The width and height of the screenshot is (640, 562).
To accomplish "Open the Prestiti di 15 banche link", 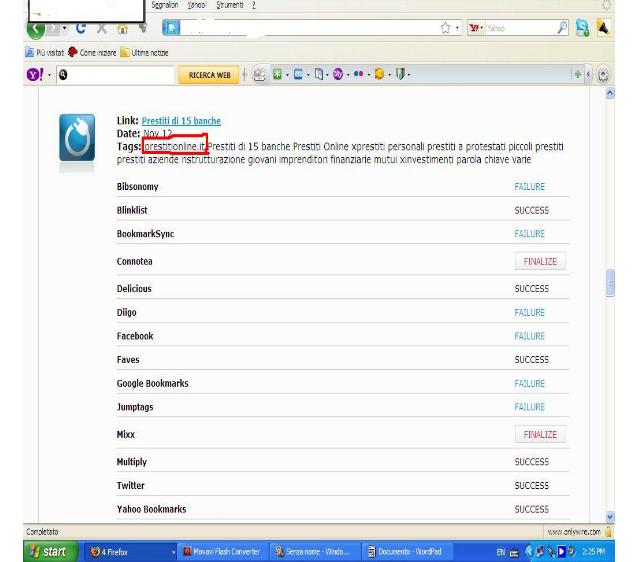I will pyautogui.click(x=181, y=121).
